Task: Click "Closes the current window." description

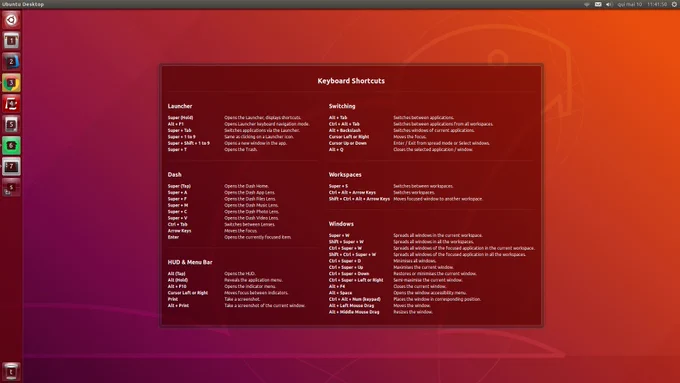Action: click(419, 286)
